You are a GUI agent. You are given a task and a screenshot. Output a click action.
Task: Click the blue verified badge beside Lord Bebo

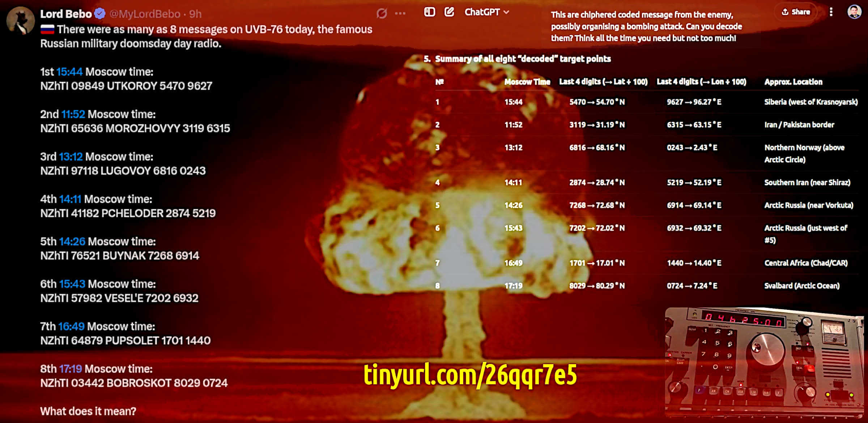coord(100,14)
